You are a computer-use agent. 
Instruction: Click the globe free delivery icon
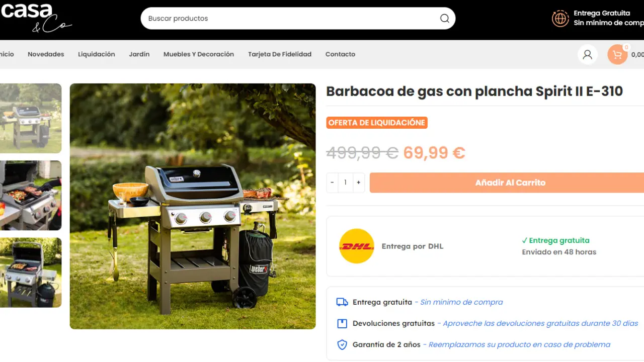coord(560,19)
